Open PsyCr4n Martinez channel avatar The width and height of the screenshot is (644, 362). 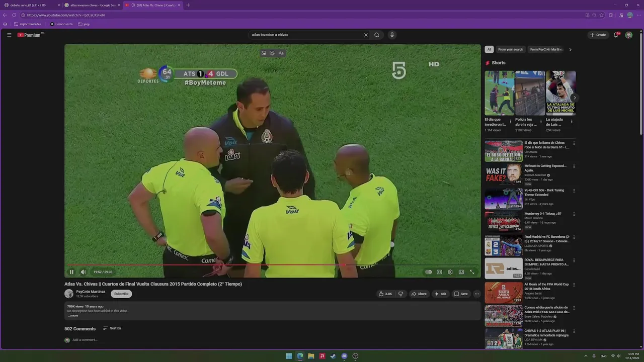(69, 294)
